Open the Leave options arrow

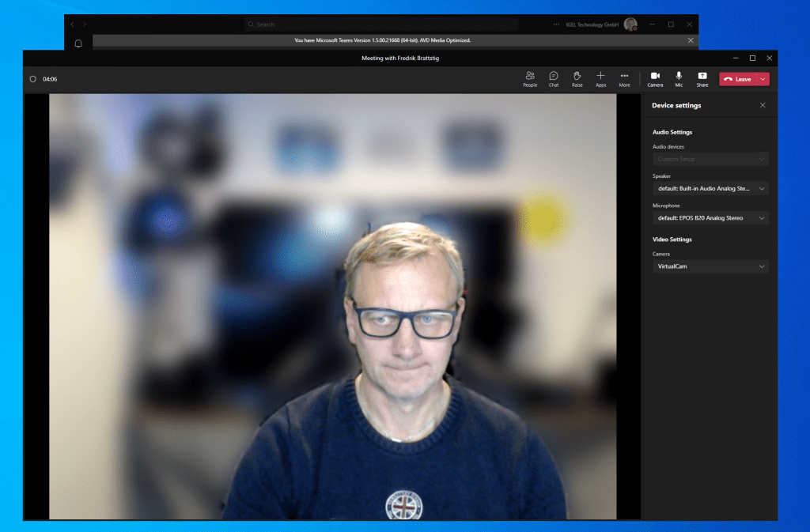click(x=763, y=79)
